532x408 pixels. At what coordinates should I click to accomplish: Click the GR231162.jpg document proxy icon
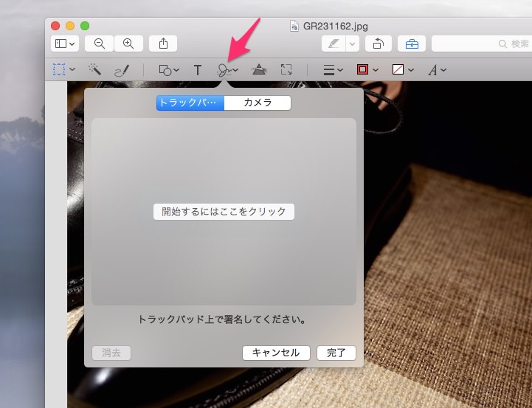(294, 26)
